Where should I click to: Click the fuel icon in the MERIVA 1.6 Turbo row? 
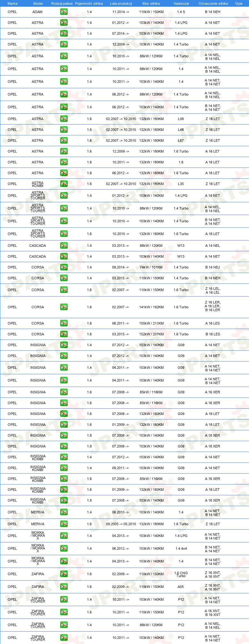64,524
